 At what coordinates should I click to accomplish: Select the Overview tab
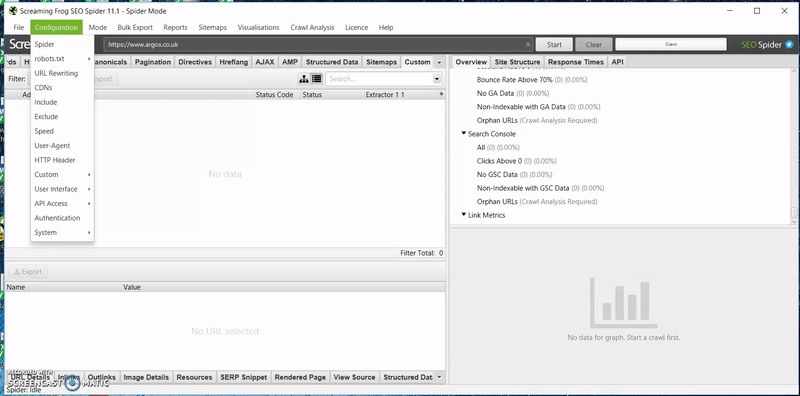click(471, 62)
